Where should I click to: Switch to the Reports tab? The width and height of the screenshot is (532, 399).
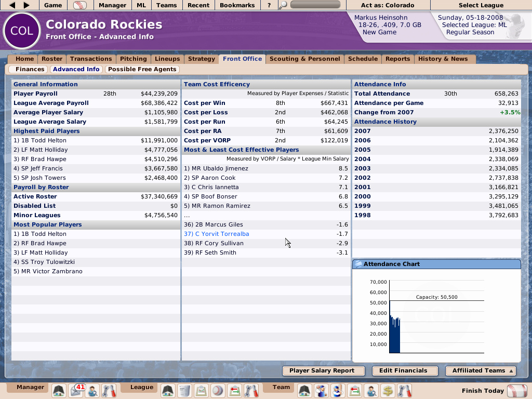pos(397,59)
